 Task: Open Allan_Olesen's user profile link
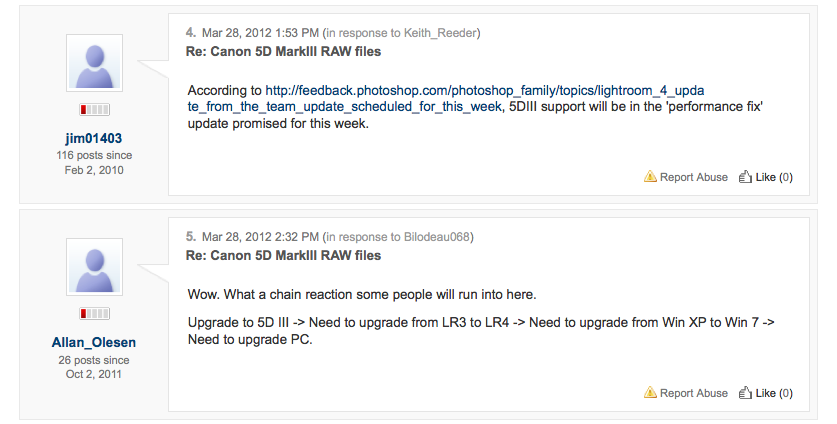pyautogui.click(x=94, y=342)
